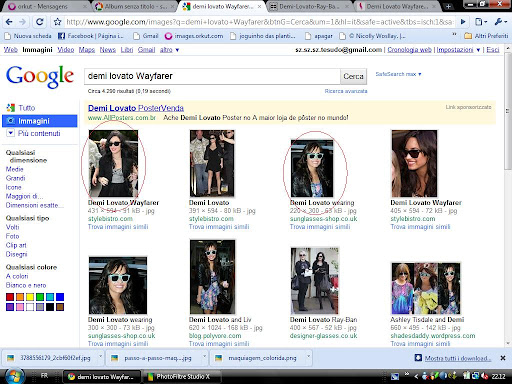Open the Altri Preferiti bookmarks folder
Image resolution: width=512 pixels, height=384 pixels.
486,36
